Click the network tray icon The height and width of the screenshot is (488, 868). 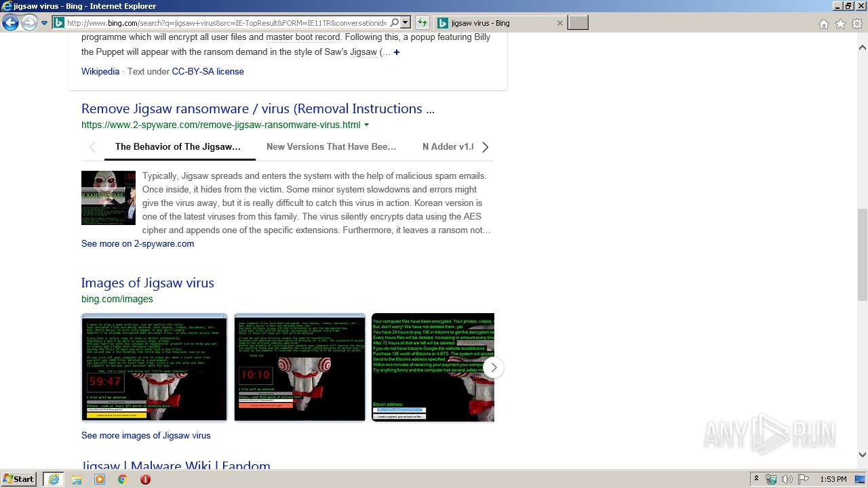(771, 479)
